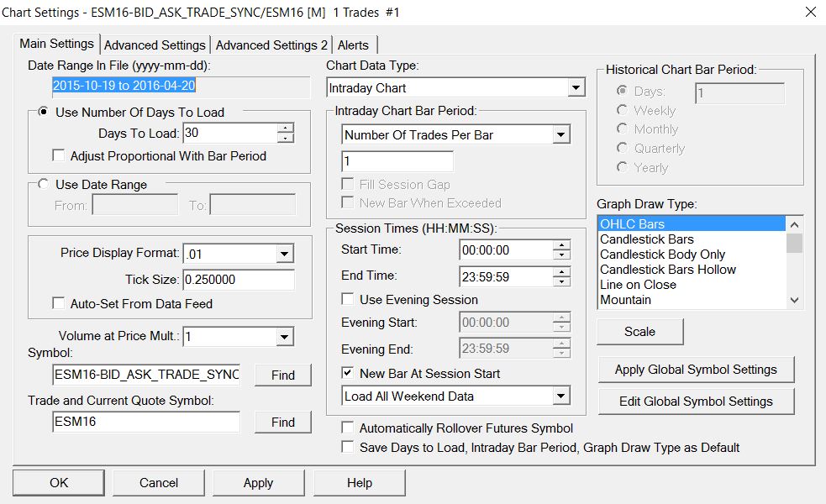Click the Apply Global Symbol Settings button
This screenshot has width=826, height=504.
(x=696, y=370)
